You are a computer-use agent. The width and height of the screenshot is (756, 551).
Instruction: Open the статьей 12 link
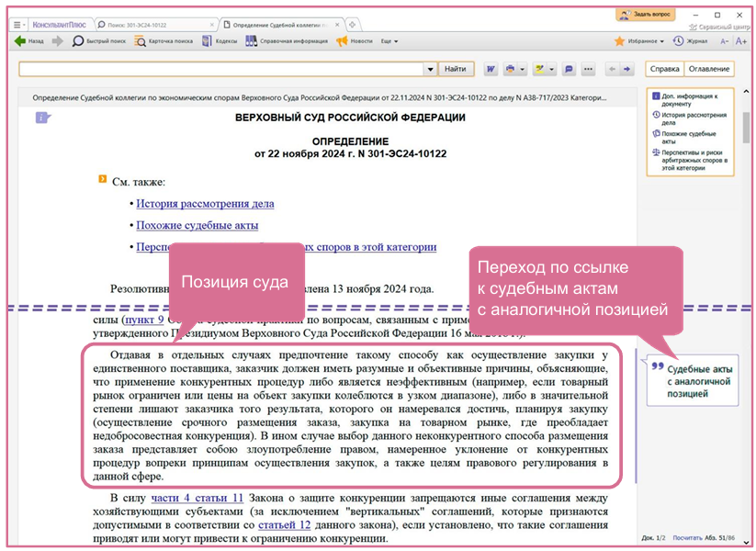[285, 525]
